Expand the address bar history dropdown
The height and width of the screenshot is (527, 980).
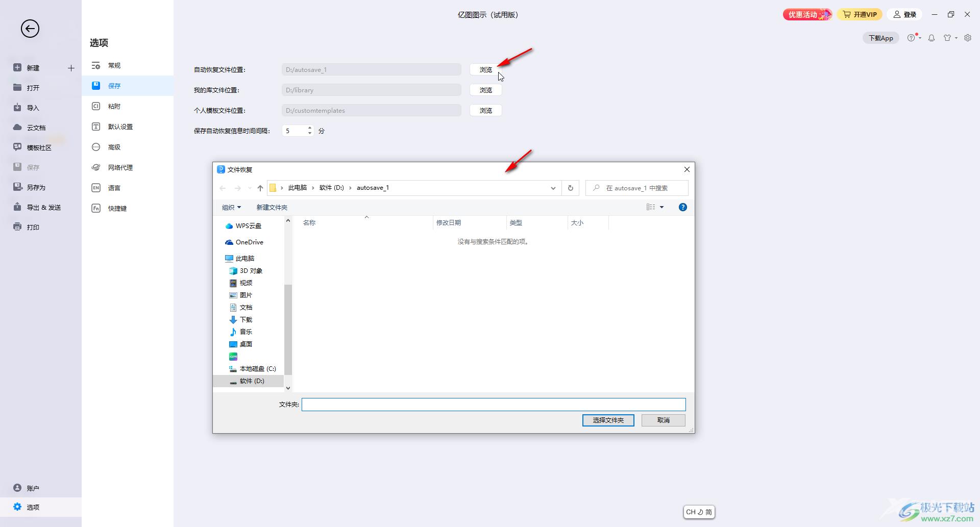[553, 188]
